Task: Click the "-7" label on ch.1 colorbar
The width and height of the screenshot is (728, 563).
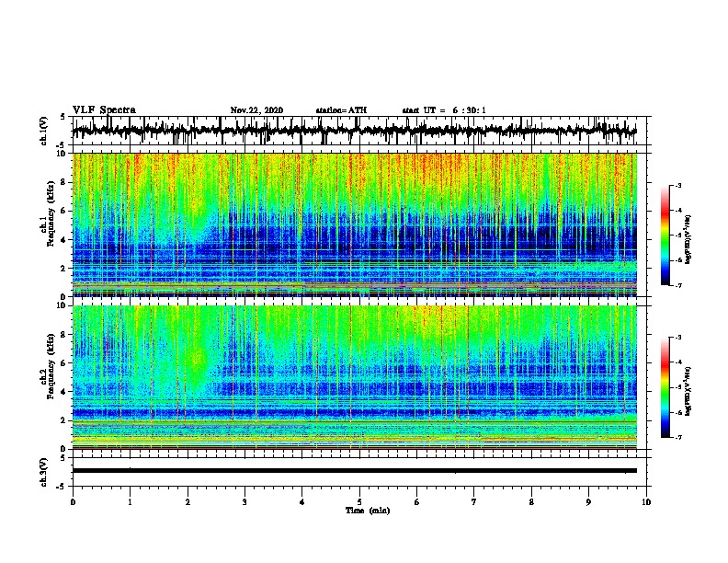Action: (677, 285)
